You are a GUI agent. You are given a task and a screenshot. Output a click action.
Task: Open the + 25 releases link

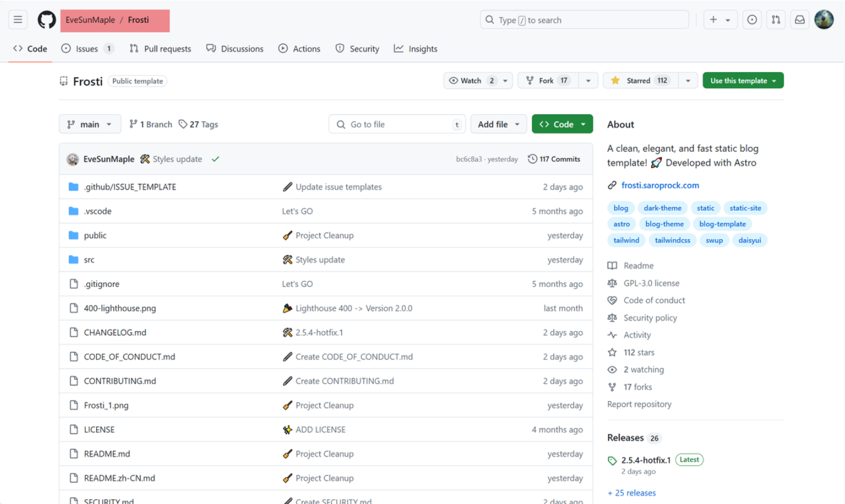[x=632, y=493]
